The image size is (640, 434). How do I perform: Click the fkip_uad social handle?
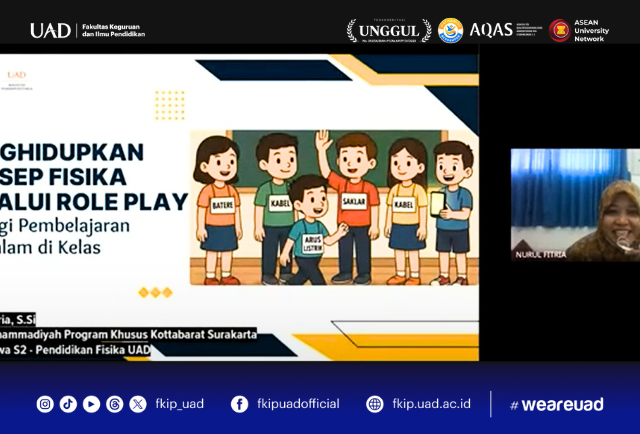[180, 404]
